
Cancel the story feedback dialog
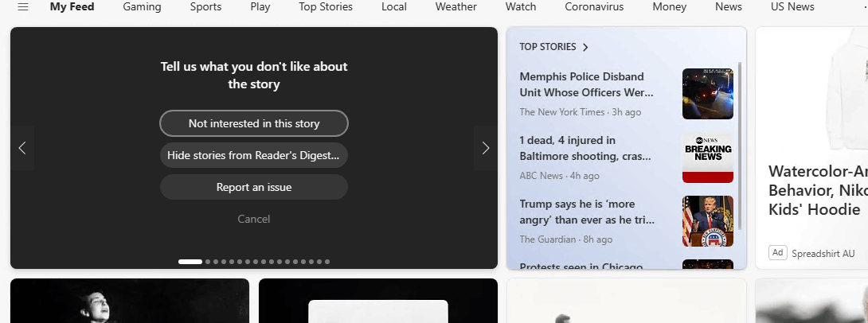[254, 219]
